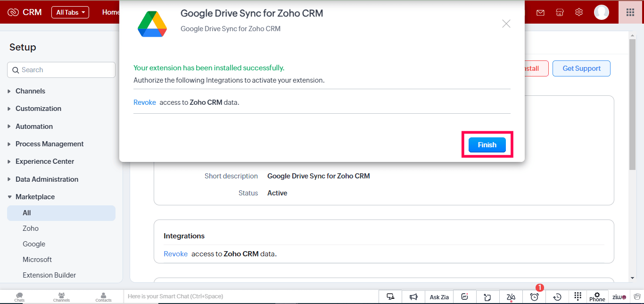
Task: Open the Marketplace store icon in header
Action: 560,12
